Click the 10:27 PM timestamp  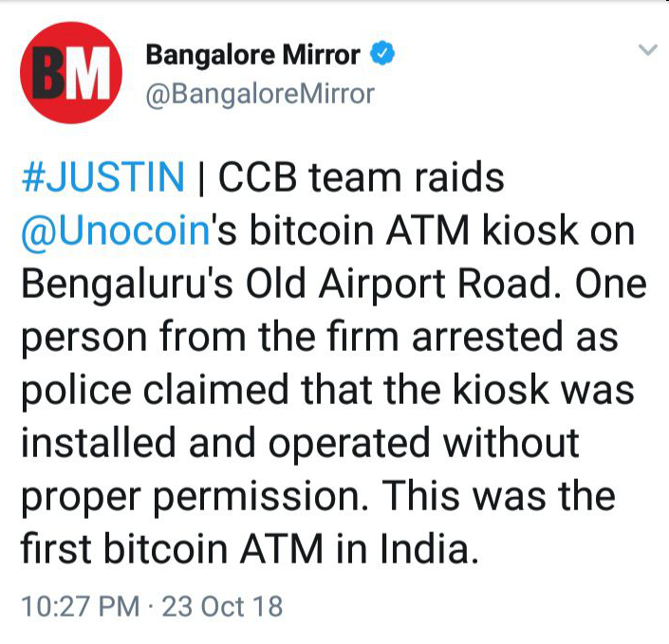(x=81, y=606)
